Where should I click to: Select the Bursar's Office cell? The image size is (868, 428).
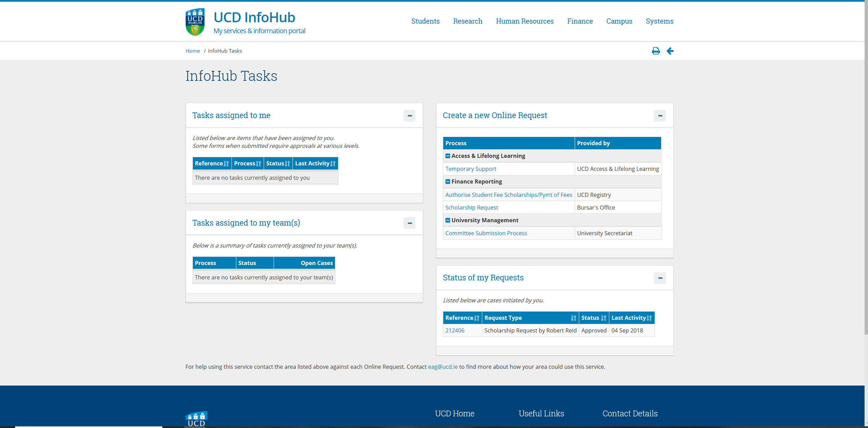point(618,207)
